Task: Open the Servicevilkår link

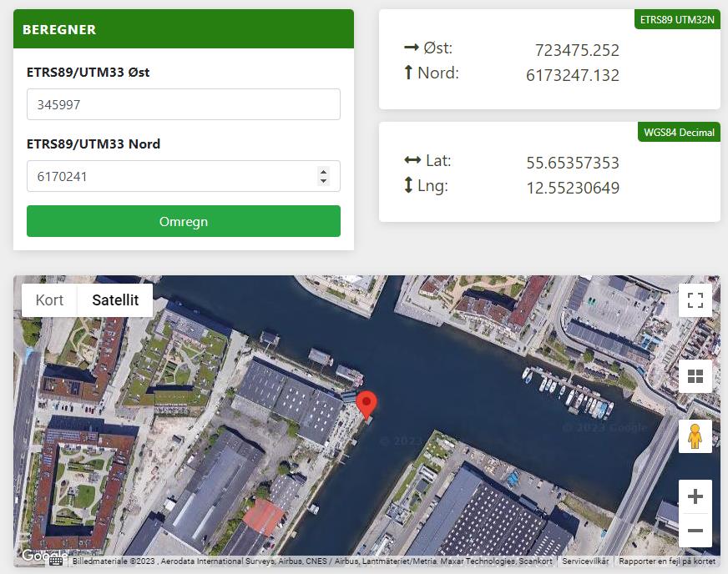Action: pyautogui.click(x=585, y=561)
